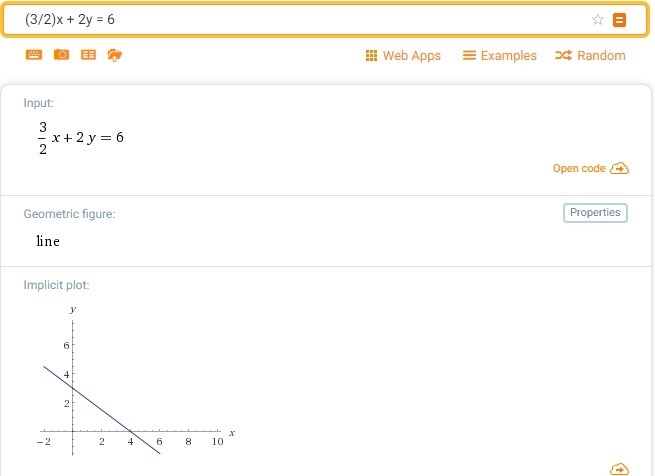The image size is (655, 476).
Task: Click the Properties button
Action: (595, 213)
